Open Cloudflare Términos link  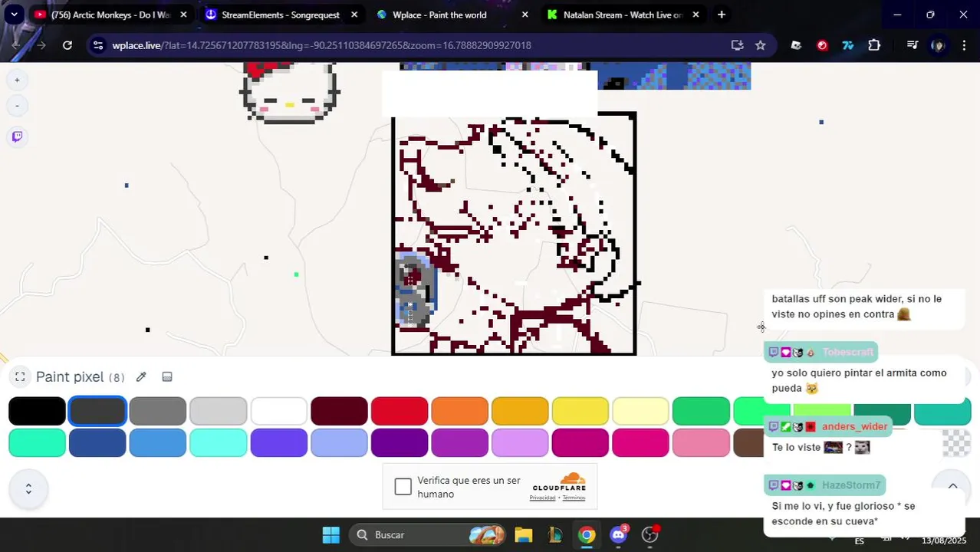click(574, 498)
